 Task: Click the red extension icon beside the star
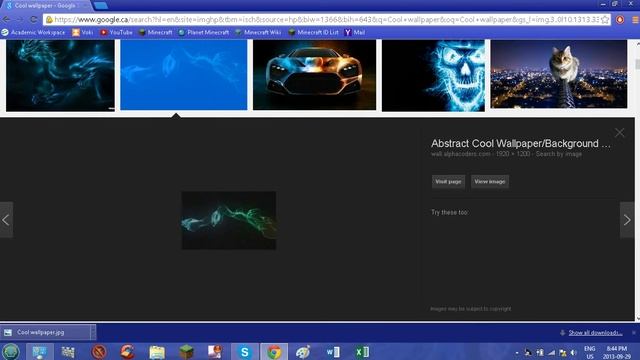click(620, 19)
